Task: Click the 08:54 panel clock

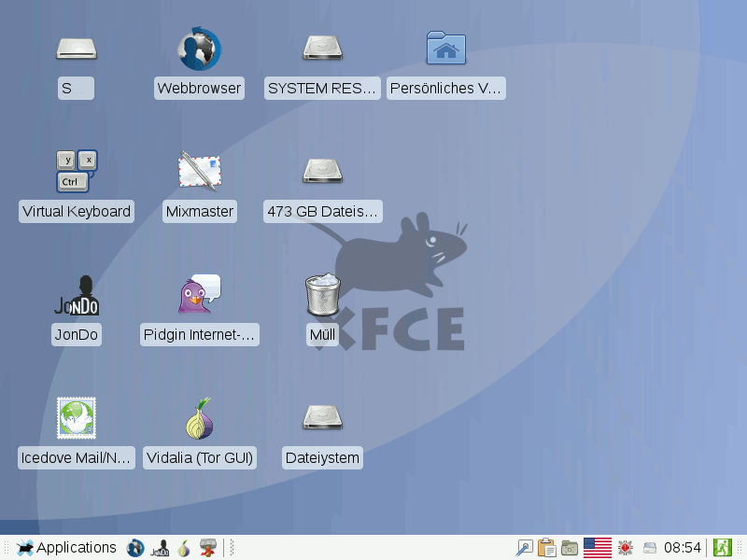Action: (x=683, y=548)
